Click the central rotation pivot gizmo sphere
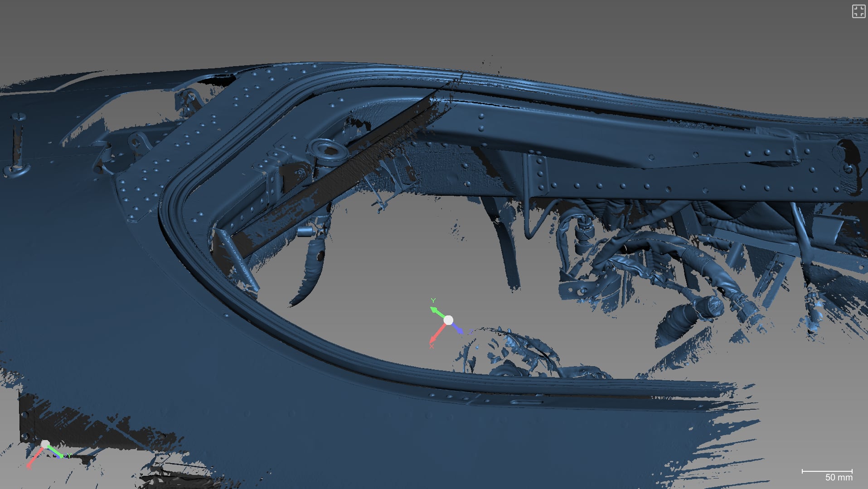 click(x=448, y=320)
